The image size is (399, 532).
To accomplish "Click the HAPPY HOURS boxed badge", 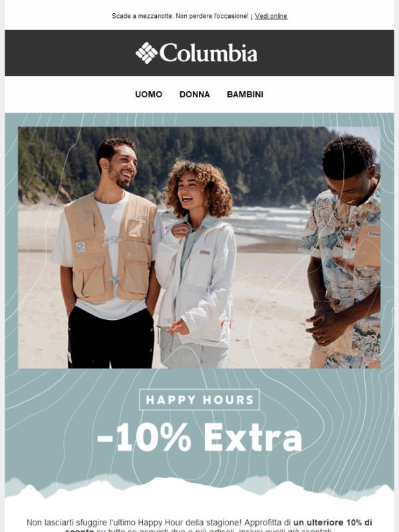I will click(x=199, y=400).
